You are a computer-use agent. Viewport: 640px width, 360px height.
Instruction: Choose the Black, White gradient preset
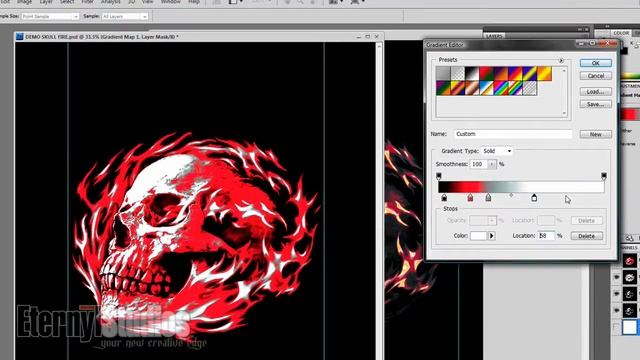pyautogui.click(x=472, y=74)
